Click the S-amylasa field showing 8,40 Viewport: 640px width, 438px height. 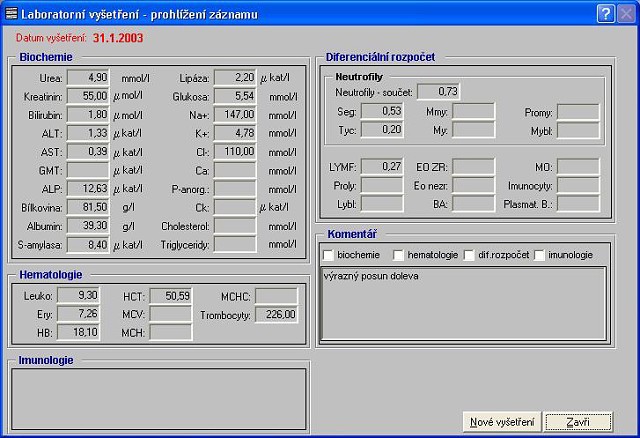(x=88, y=245)
